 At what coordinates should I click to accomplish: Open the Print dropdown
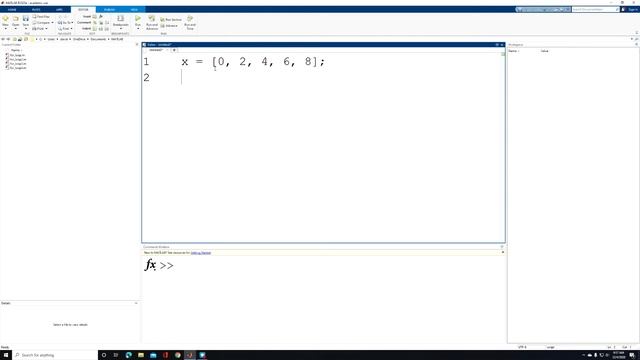[x=40, y=29]
